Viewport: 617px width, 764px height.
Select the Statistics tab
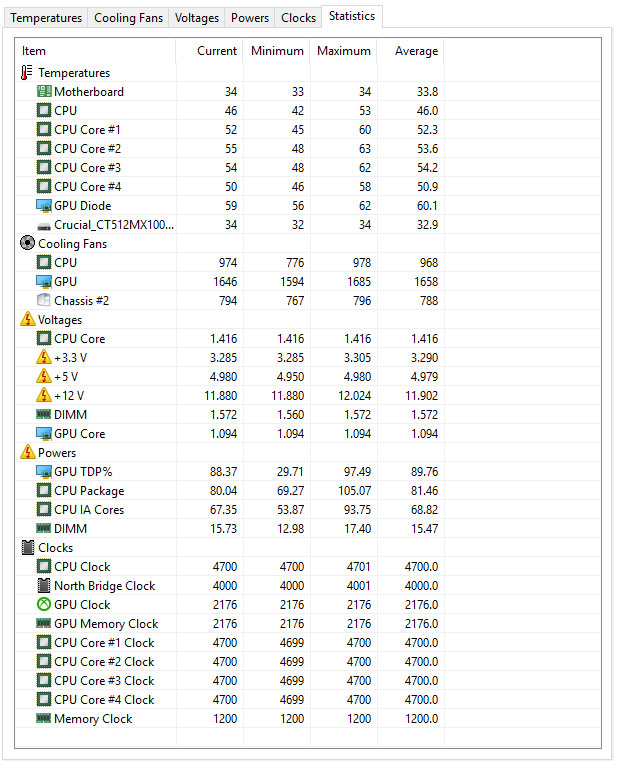[352, 16]
